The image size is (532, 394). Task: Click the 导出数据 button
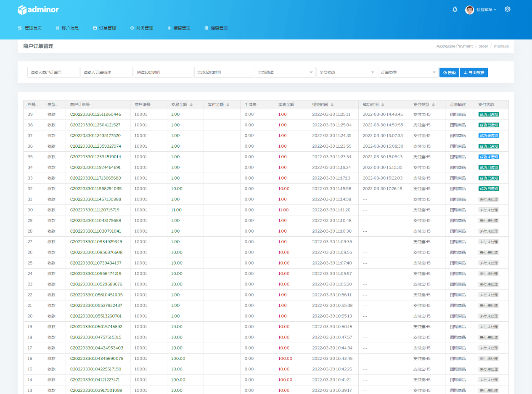pyautogui.click(x=474, y=73)
